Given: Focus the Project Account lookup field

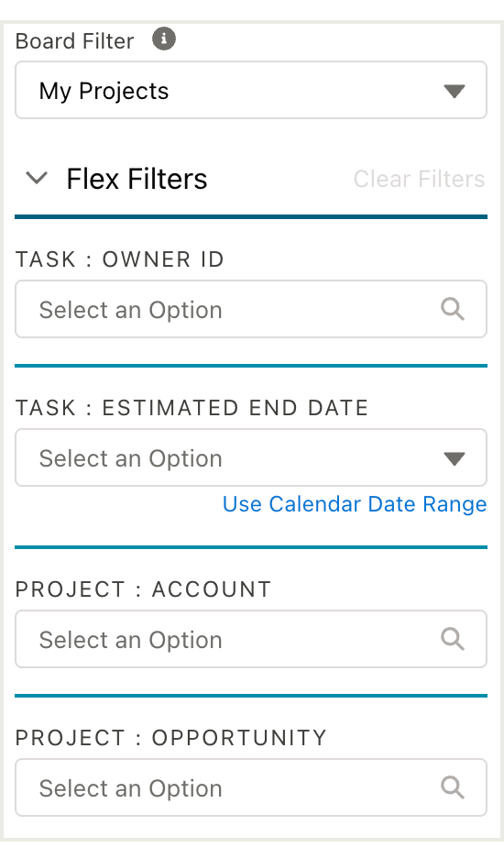Looking at the screenshot, I should tap(251, 639).
